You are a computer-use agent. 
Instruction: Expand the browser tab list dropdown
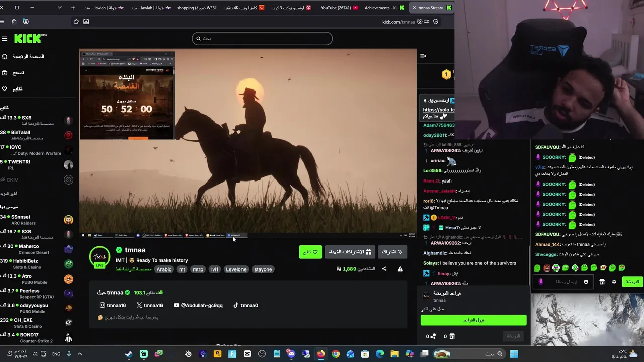(60, 8)
